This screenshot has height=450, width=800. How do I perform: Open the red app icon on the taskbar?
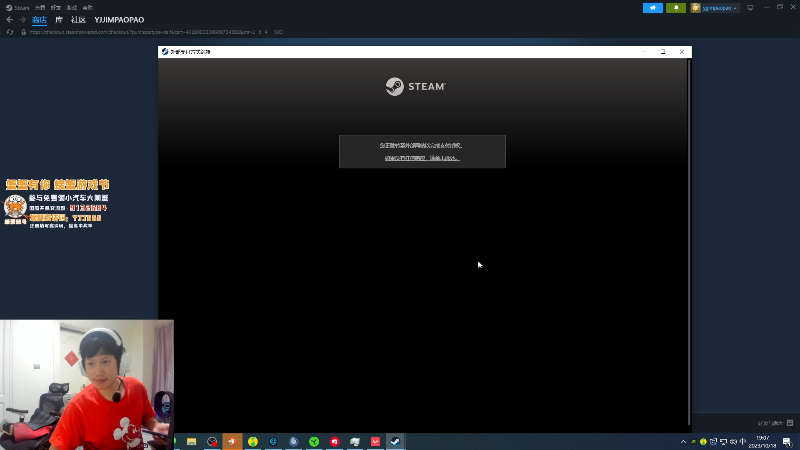[334, 441]
